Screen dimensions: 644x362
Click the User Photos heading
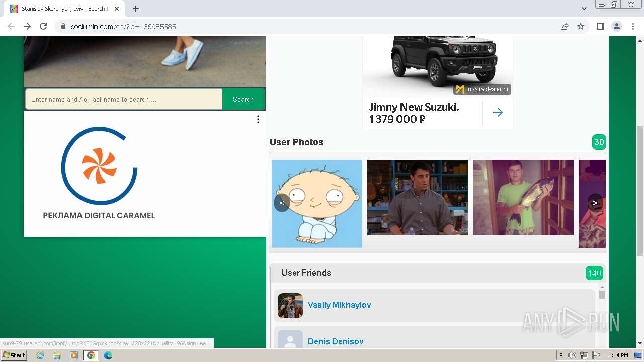[296, 142]
